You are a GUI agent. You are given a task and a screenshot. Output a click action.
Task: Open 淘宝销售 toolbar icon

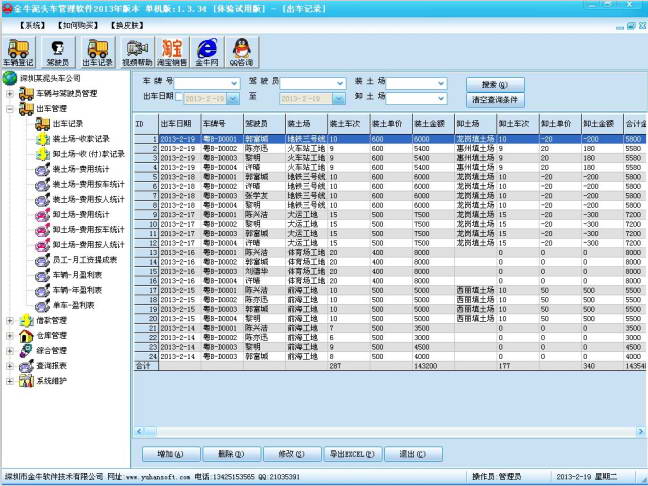click(x=172, y=52)
